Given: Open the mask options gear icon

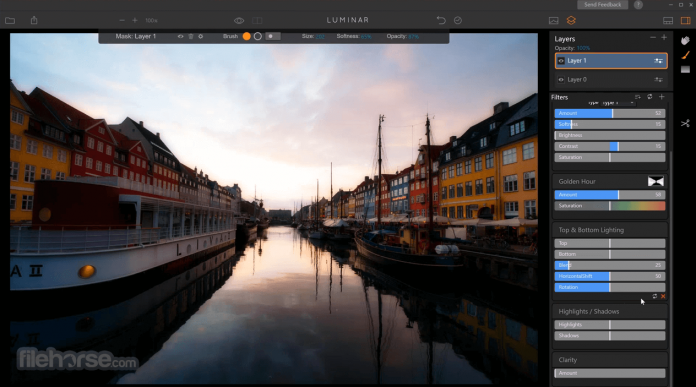Looking at the screenshot, I should click(x=201, y=36).
